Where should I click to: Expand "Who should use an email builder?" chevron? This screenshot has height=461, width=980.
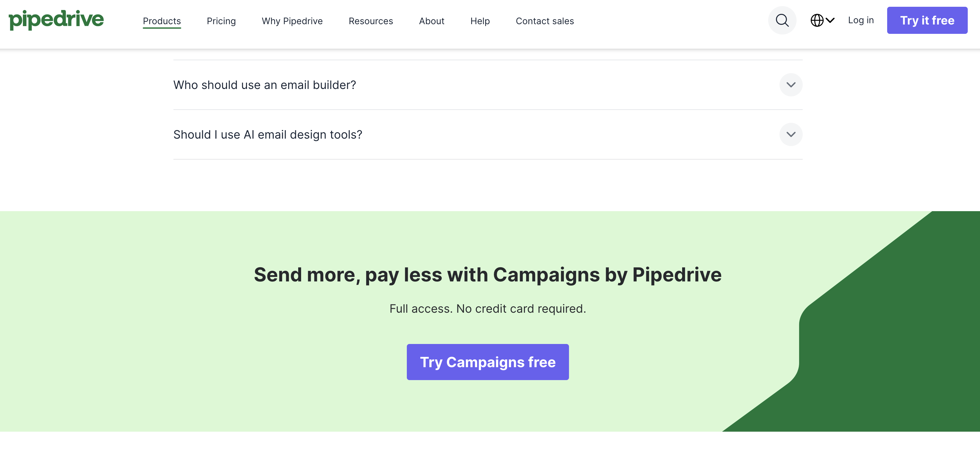coord(790,85)
